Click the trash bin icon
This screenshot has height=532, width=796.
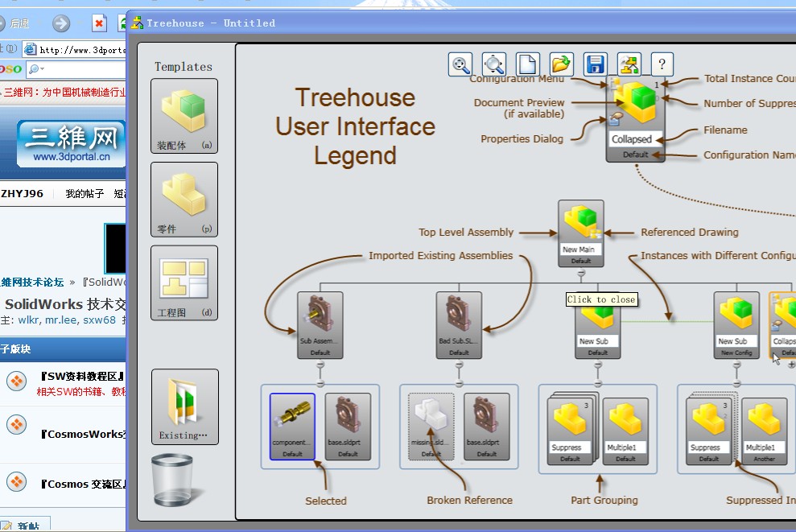click(172, 480)
